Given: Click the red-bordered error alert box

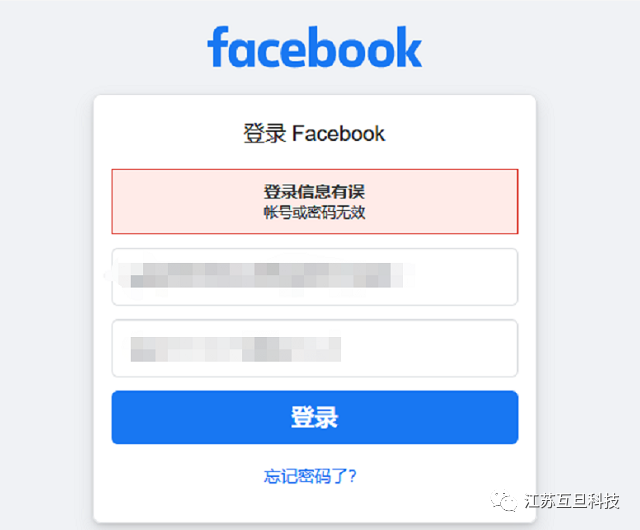Looking at the screenshot, I should coord(315,201).
